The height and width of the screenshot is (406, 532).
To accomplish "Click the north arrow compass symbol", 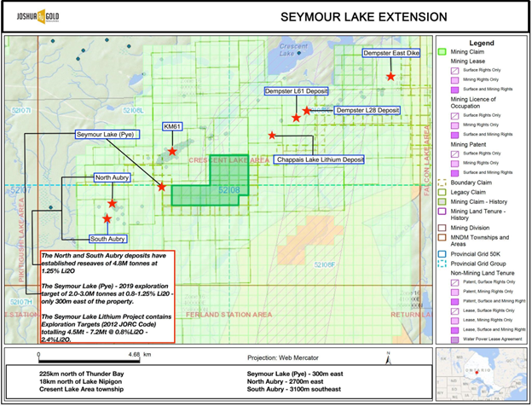I will [x=387, y=353].
